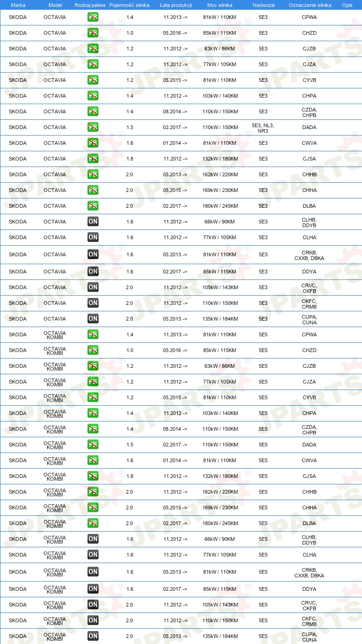This screenshot has width=362, height=644.
Task: Click the Rodzaj paliwa column header
Action: tap(90, 5)
